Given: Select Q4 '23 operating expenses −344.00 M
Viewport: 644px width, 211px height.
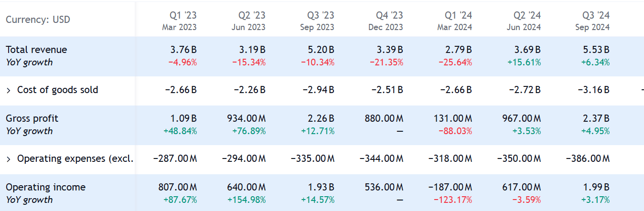Looking at the screenshot, I should [381, 158].
